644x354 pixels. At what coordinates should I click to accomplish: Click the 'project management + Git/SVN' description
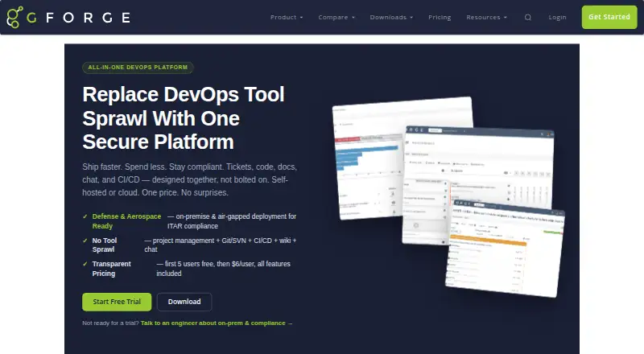(x=220, y=245)
